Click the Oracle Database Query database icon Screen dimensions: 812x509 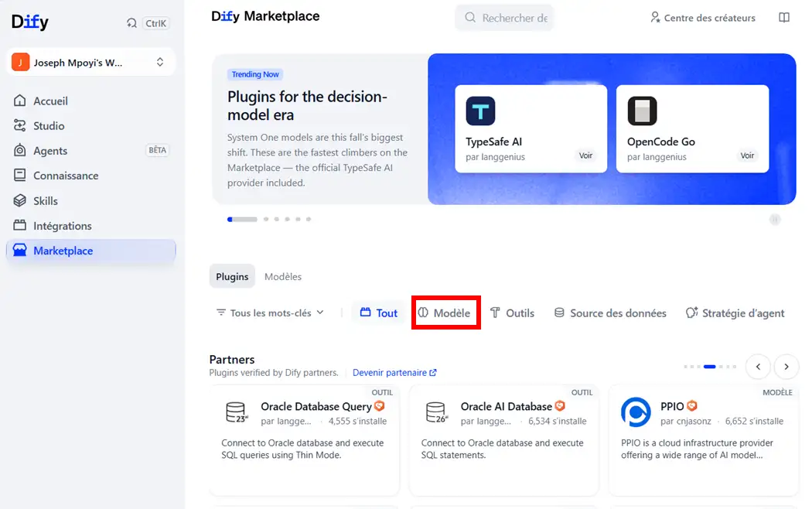pyautogui.click(x=237, y=412)
